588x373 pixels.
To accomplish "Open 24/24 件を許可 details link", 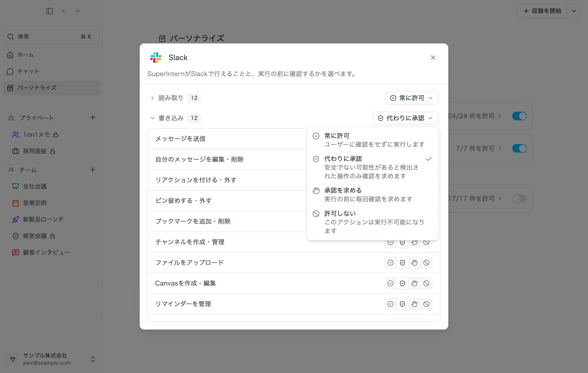I will click(474, 116).
